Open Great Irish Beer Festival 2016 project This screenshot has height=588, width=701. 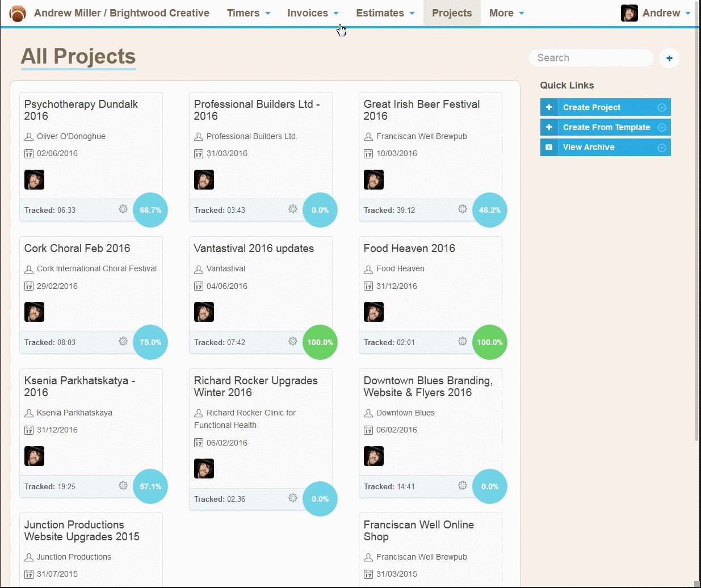click(422, 110)
